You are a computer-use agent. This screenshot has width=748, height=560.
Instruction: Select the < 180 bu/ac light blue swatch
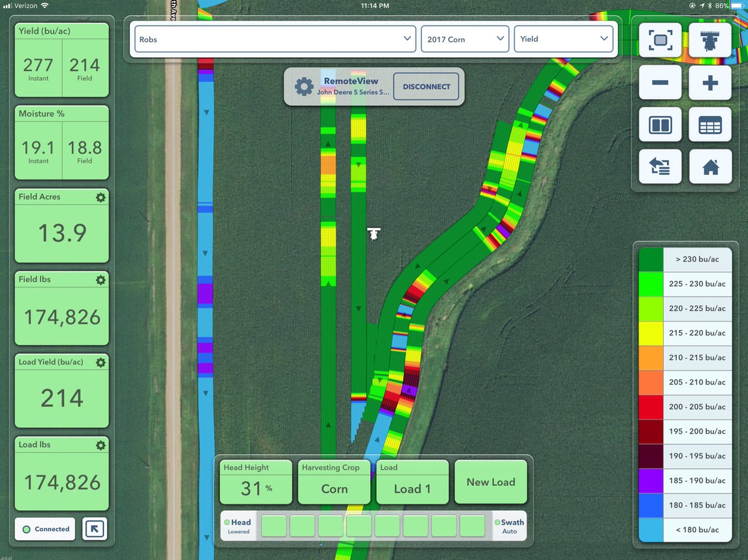tap(651, 530)
